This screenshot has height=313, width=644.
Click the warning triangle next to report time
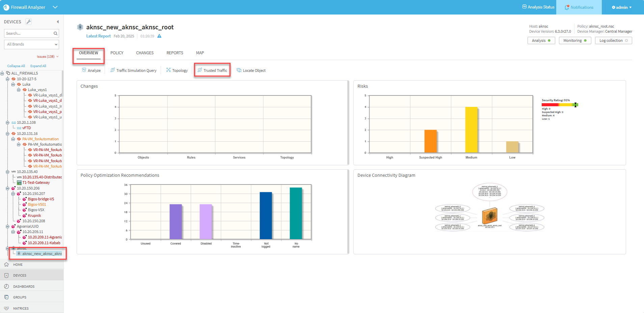tap(159, 36)
